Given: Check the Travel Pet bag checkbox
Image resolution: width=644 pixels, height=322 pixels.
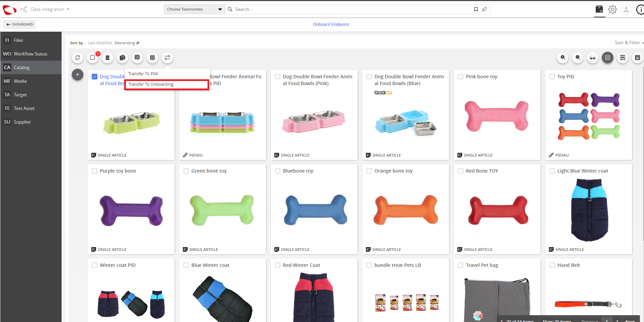Looking at the screenshot, I should click(461, 265).
